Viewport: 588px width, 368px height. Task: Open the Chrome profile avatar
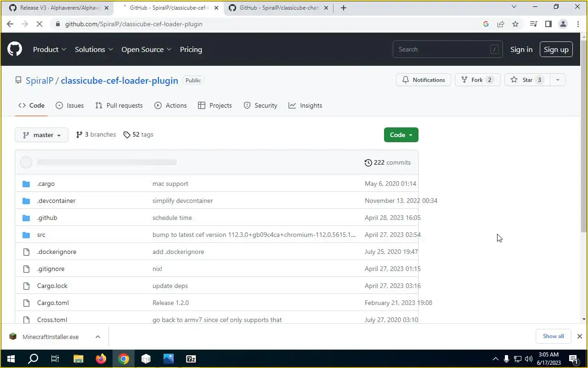[563, 24]
